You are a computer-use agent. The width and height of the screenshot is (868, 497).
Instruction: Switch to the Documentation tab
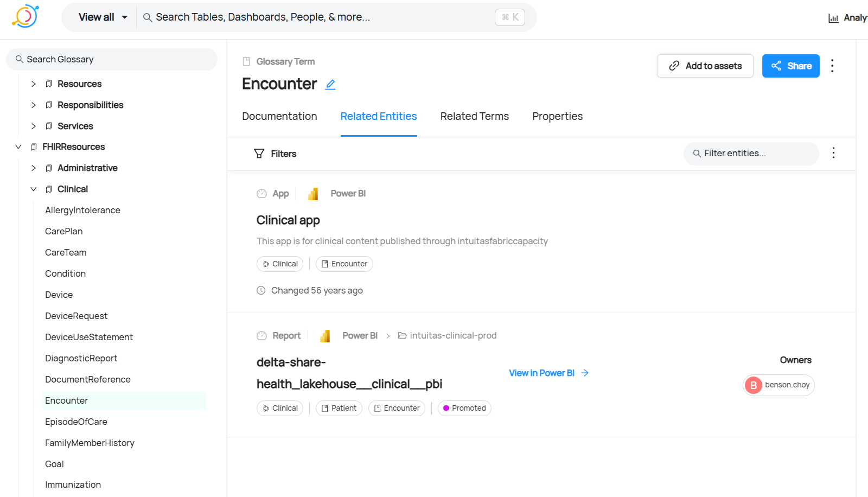(279, 117)
